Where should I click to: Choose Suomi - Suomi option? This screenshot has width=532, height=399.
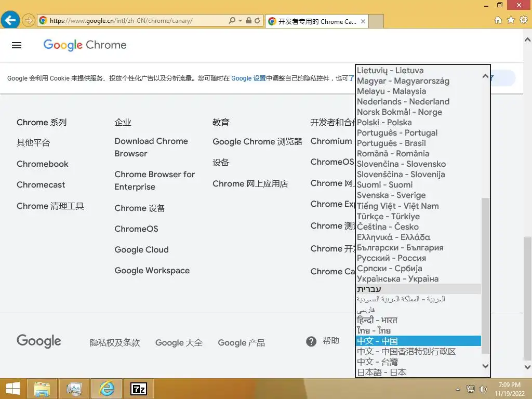click(418, 185)
